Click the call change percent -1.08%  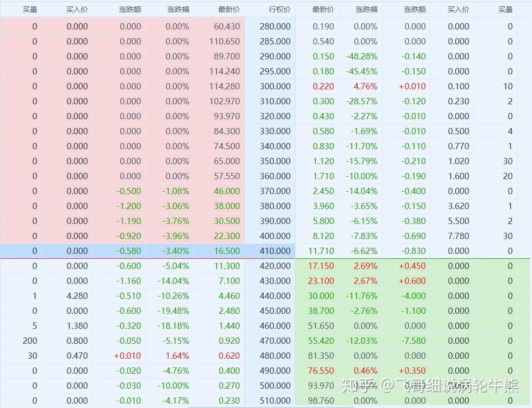pos(175,191)
